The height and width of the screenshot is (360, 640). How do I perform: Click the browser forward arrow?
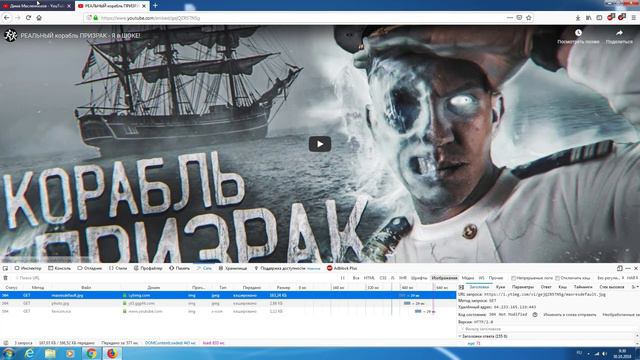pos(18,18)
